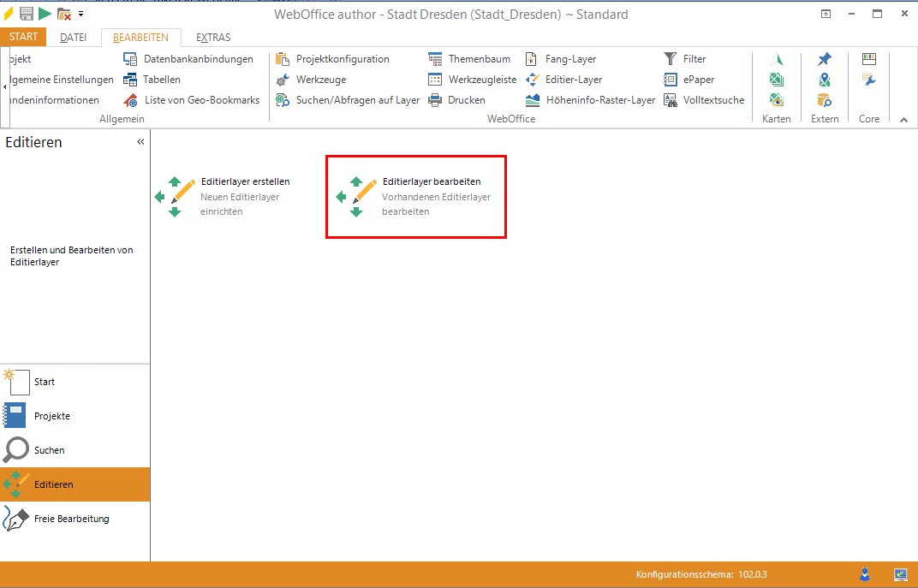Open the DATEI ribbon tab
The height and width of the screenshot is (588, 918).
73,38
